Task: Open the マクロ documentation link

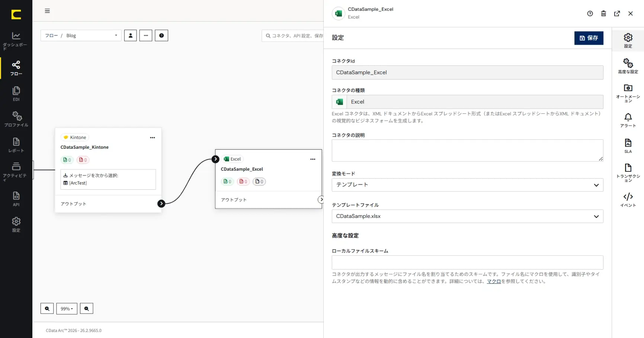Action: tap(494, 281)
